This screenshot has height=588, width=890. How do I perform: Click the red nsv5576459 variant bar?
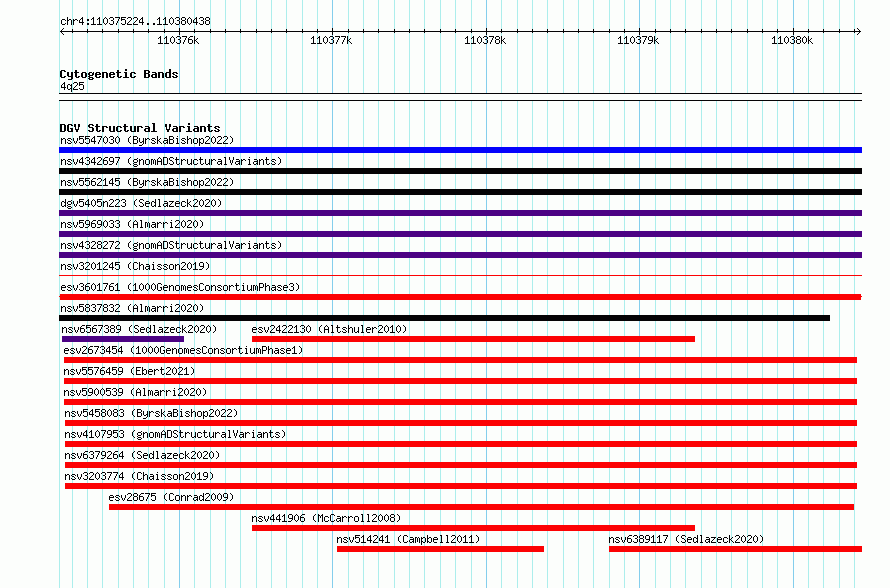460,381
